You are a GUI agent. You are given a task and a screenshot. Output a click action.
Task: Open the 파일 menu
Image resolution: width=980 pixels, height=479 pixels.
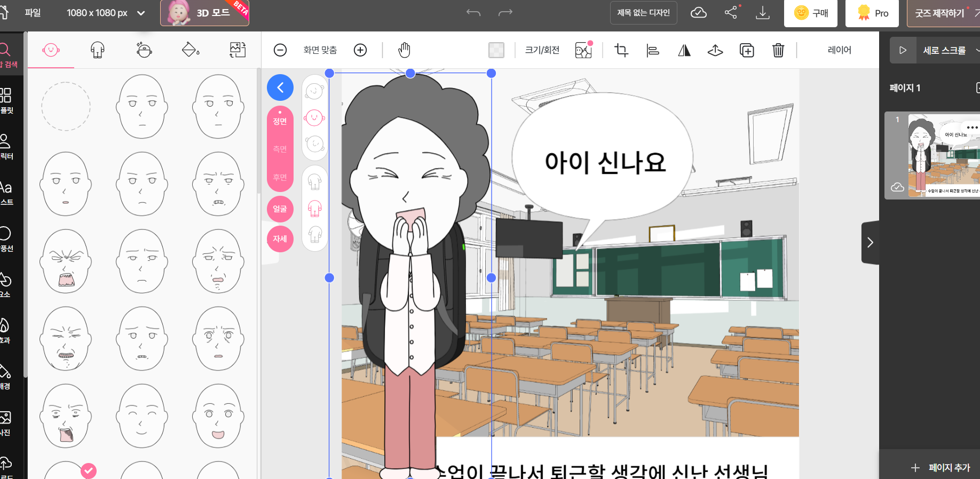click(x=33, y=13)
